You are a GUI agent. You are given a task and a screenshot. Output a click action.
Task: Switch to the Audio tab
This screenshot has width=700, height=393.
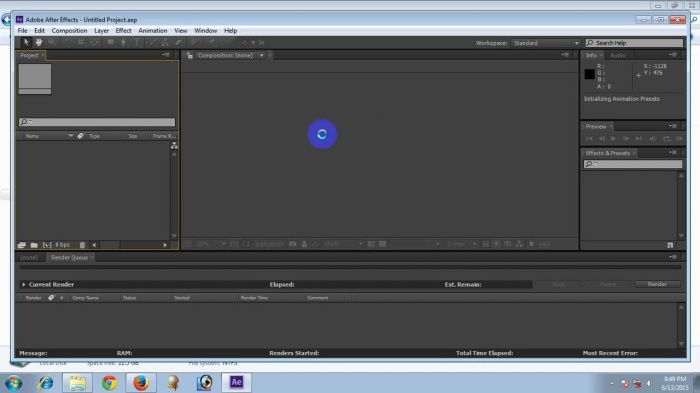(x=618, y=55)
